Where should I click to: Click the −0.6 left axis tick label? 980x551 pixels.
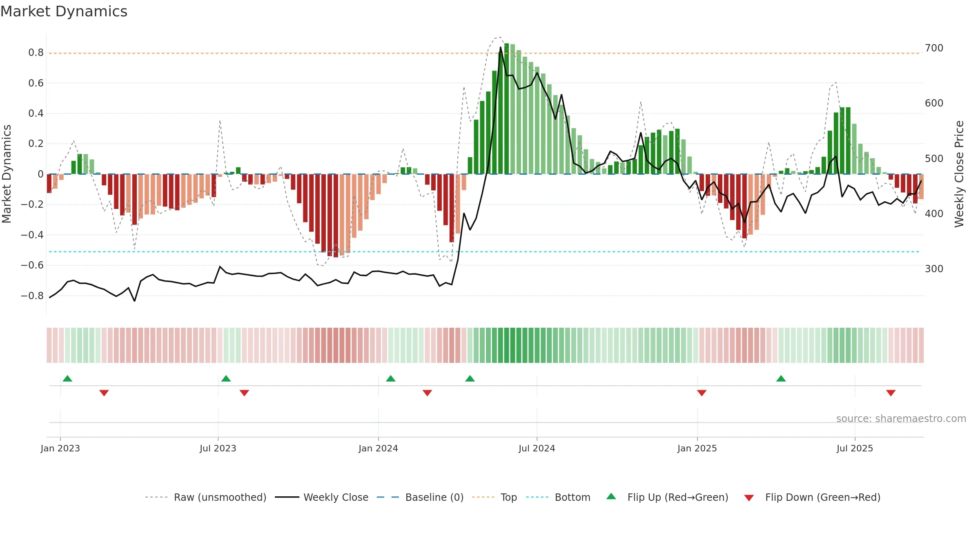(32, 265)
